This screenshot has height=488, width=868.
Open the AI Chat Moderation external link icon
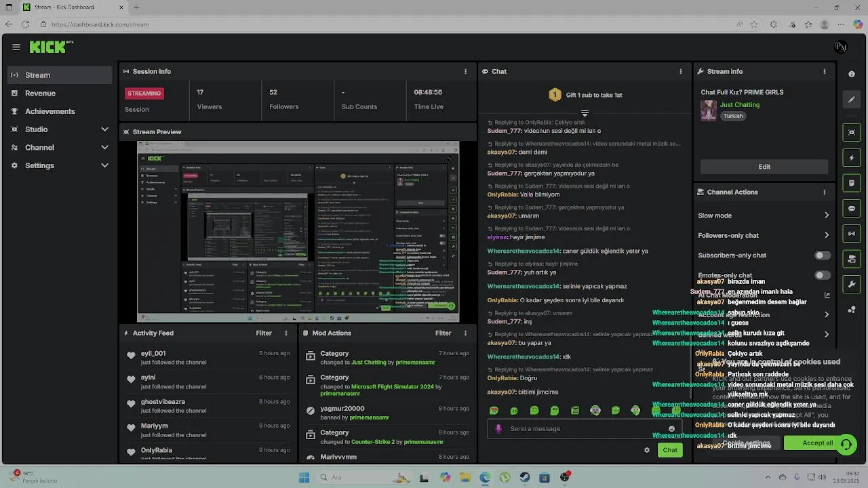point(827,295)
